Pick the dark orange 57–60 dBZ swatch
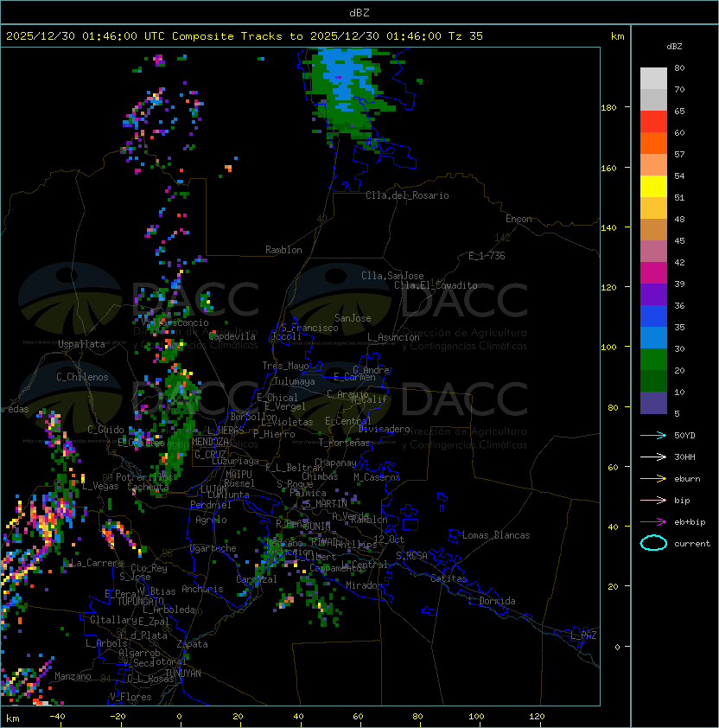 pos(653,143)
